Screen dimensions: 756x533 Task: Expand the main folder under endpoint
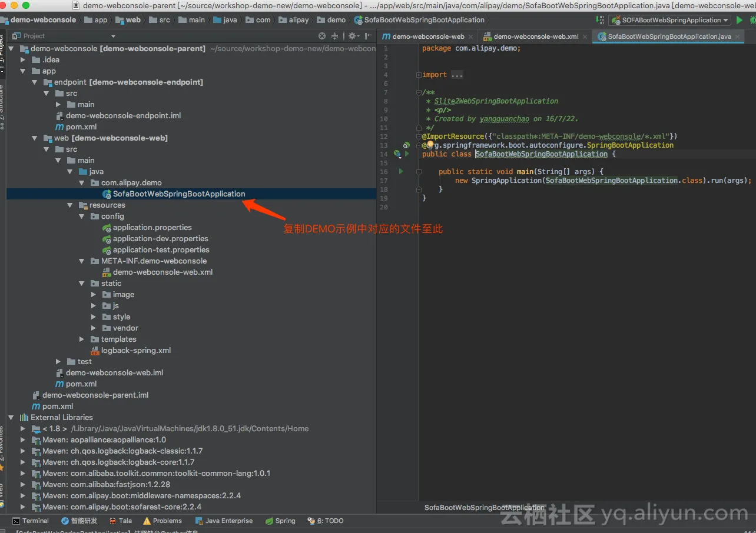pyautogui.click(x=58, y=104)
